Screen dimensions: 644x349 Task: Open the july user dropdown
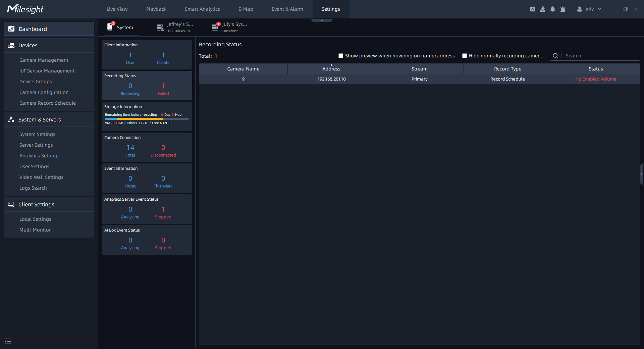click(x=589, y=9)
